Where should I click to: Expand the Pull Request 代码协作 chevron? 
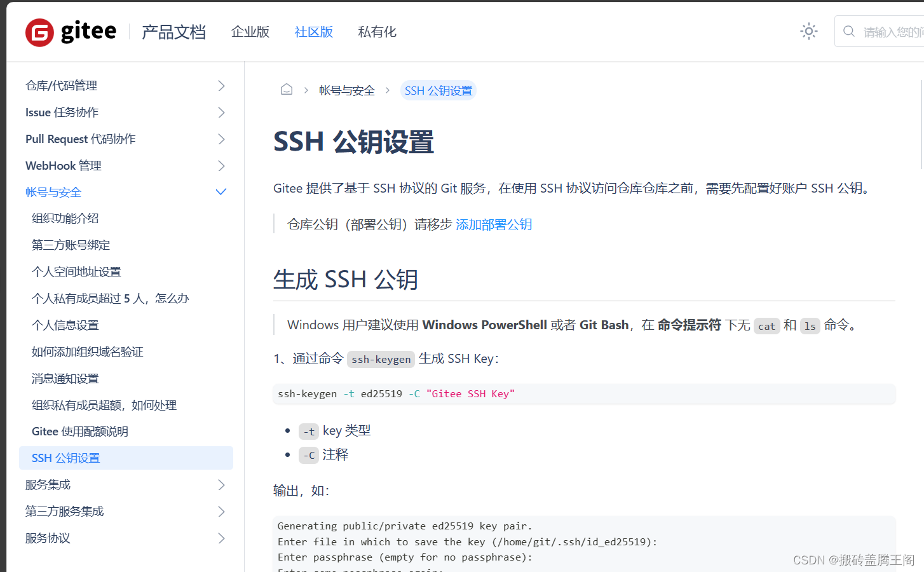click(x=221, y=139)
